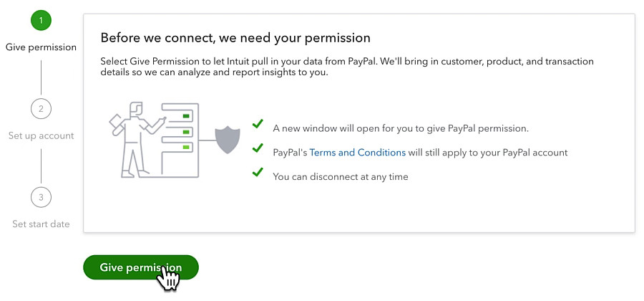Screen dimensions: 644x301
Task: Open PayPal's Terms and Conditions link
Action: click(x=357, y=153)
